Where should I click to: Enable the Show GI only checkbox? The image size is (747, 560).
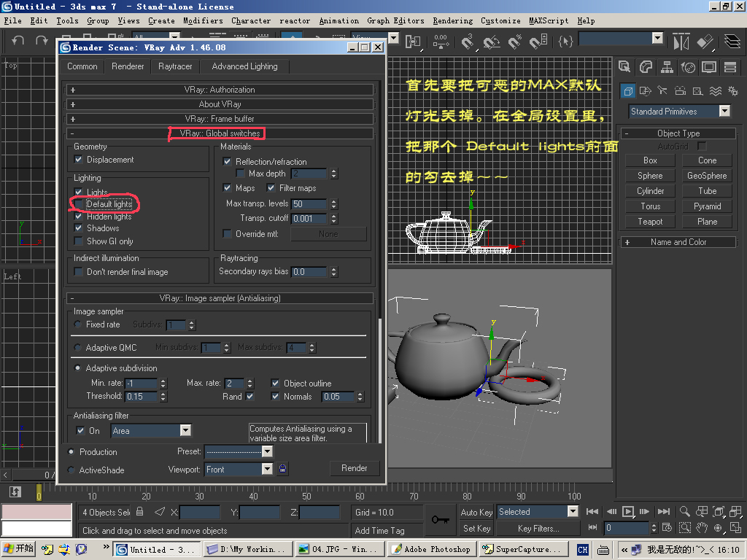click(x=79, y=241)
